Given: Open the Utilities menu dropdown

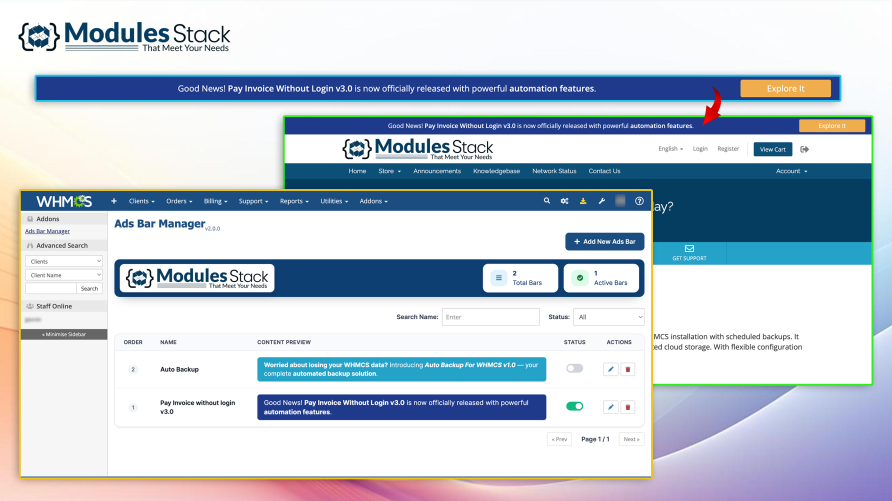Looking at the screenshot, I should coord(334,201).
